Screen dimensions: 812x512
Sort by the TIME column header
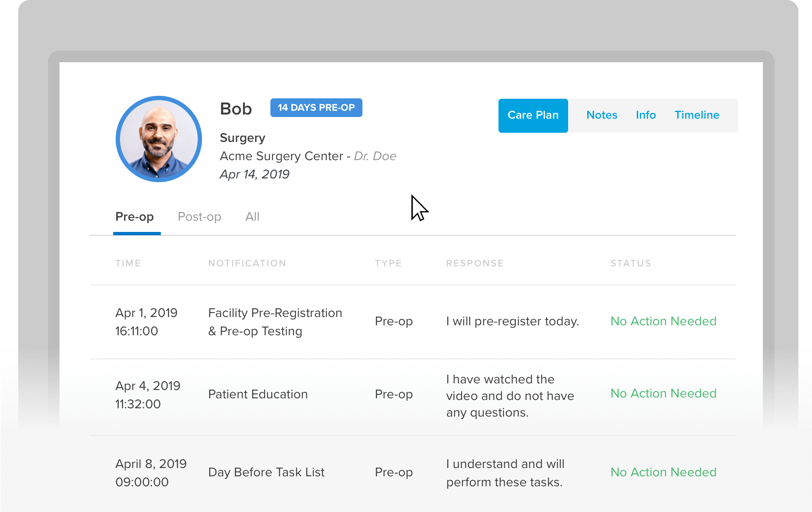point(128,263)
